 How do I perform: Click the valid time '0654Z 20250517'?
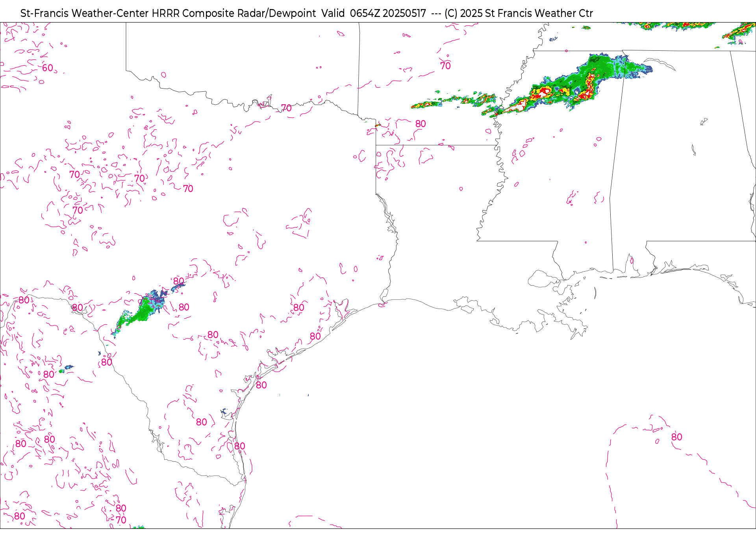coord(388,13)
